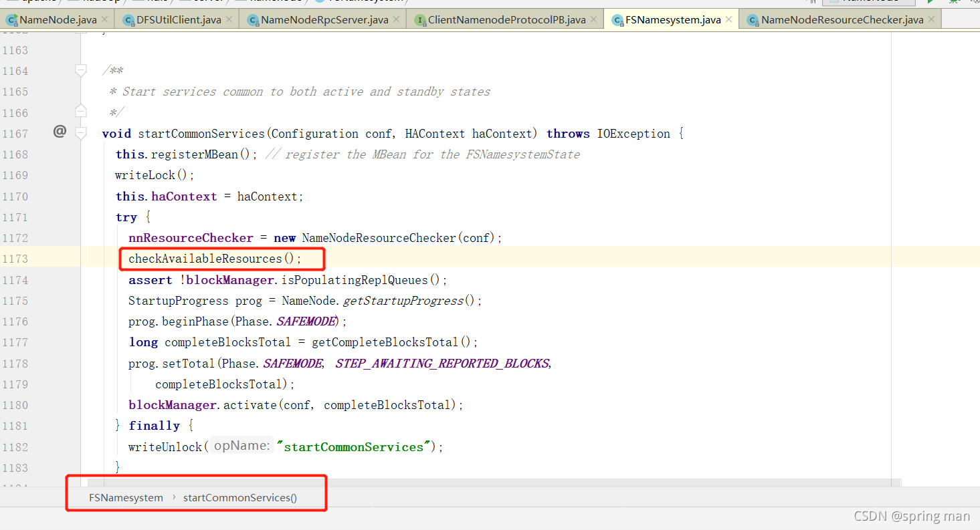Image resolution: width=980 pixels, height=530 pixels.
Task: Click the finally keyword on line 1181
Action: (x=154, y=426)
